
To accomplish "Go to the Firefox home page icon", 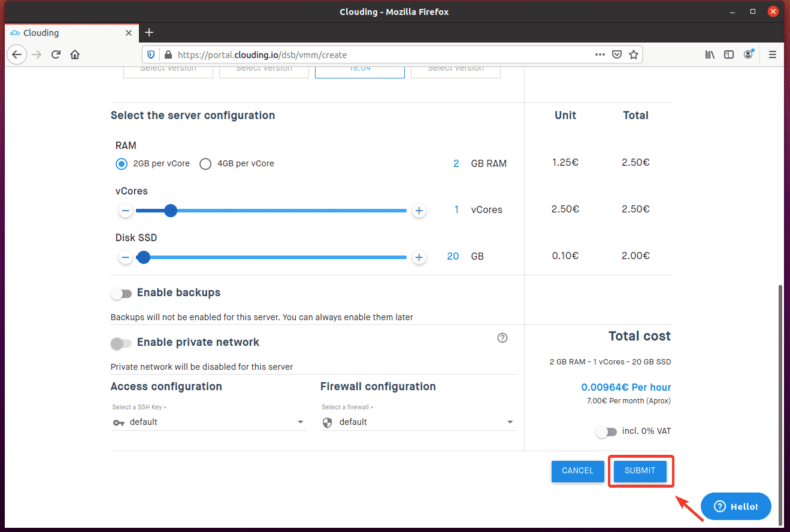I will (75, 54).
